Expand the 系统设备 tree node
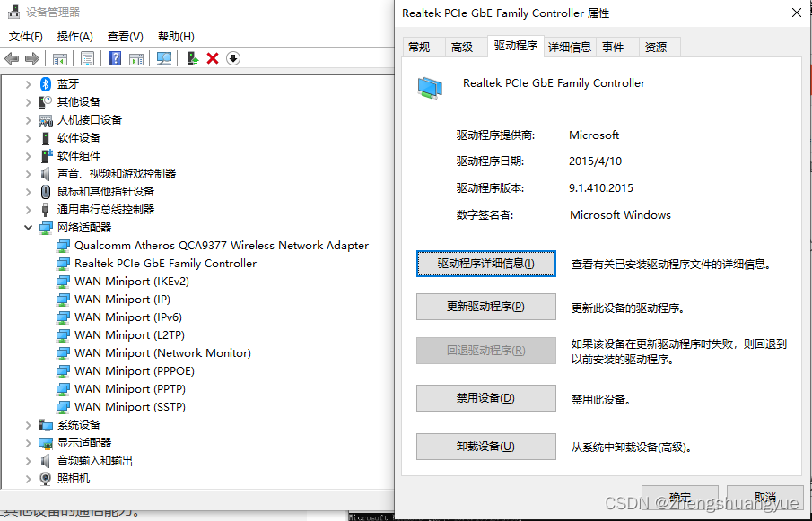The height and width of the screenshot is (521, 812). point(28,425)
